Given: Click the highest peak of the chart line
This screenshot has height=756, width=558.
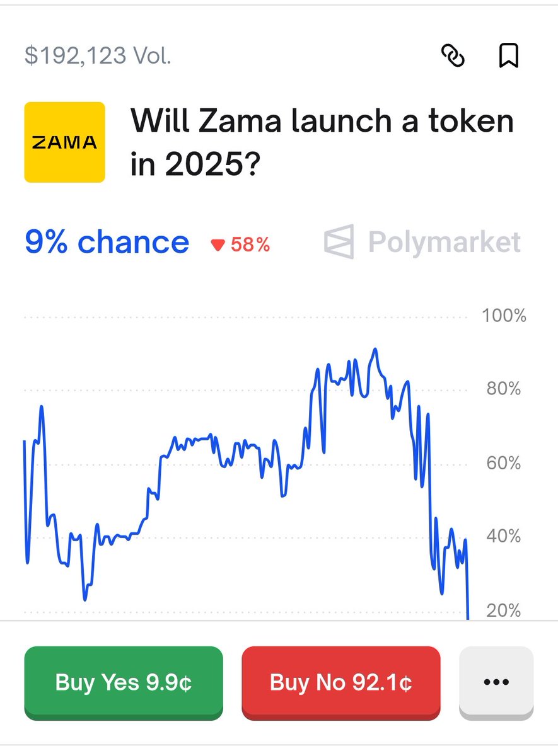Looking at the screenshot, I should 375,348.
